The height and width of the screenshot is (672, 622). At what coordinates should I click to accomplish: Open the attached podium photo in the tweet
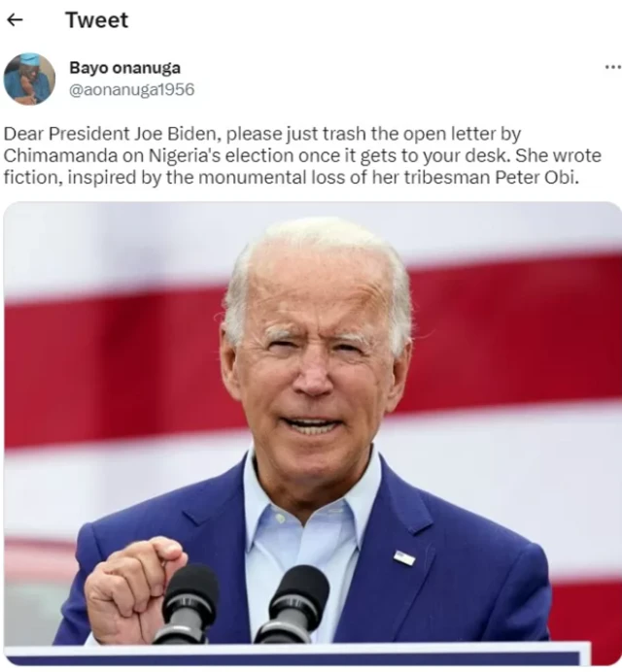tap(312, 434)
